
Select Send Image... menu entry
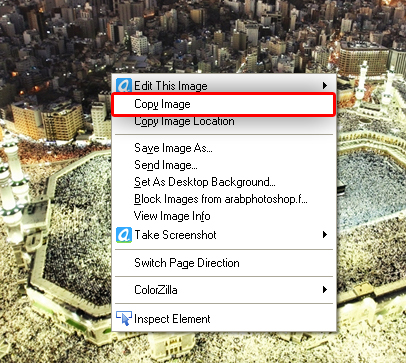(223, 165)
